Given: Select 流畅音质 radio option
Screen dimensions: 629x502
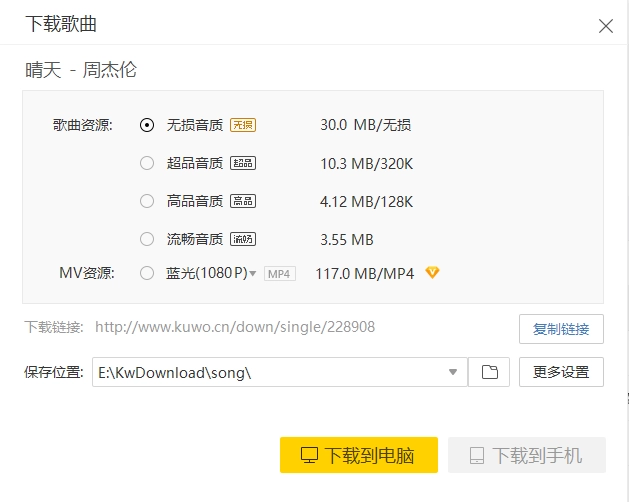Looking at the screenshot, I should 147,239.
